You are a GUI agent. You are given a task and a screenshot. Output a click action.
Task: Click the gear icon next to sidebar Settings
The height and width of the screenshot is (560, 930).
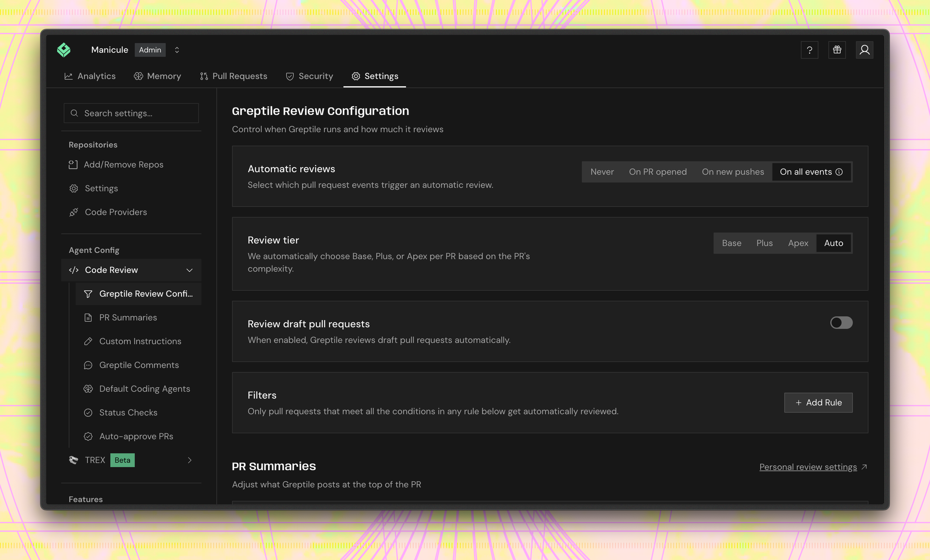[x=74, y=188]
